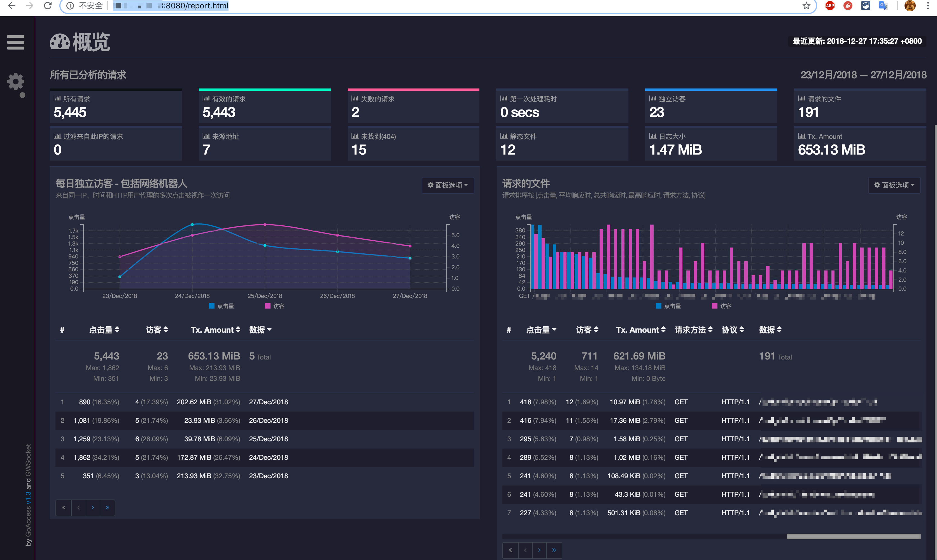
Task: Click chart icon beside 过滤来自此IP的请求
Action: coord(57,136)
